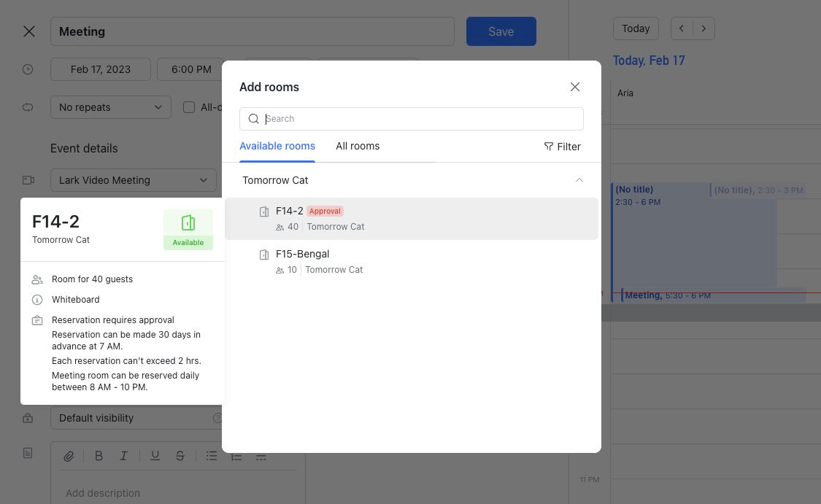Open the room Filter options

(563, 147)
